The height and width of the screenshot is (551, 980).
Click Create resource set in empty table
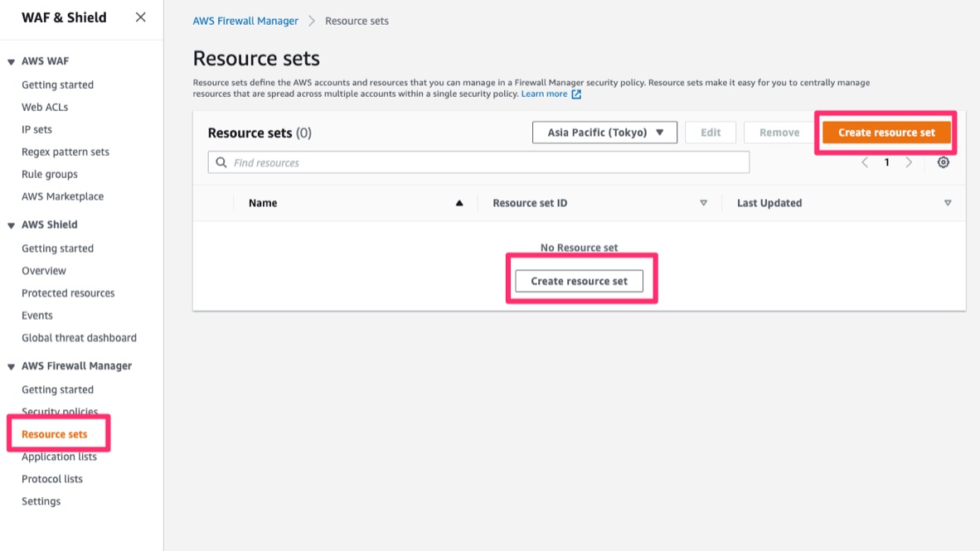point(579,281)
